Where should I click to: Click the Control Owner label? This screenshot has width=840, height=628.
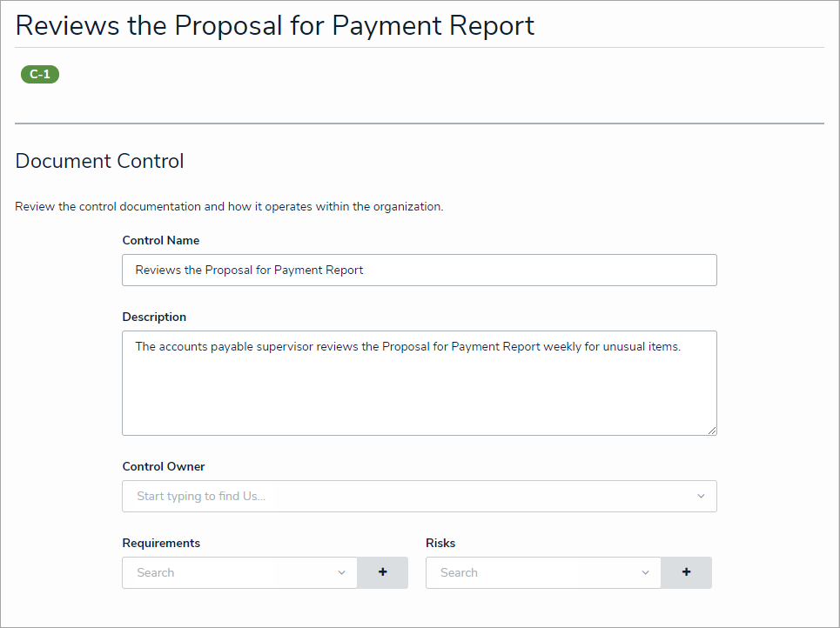point(164,467)
